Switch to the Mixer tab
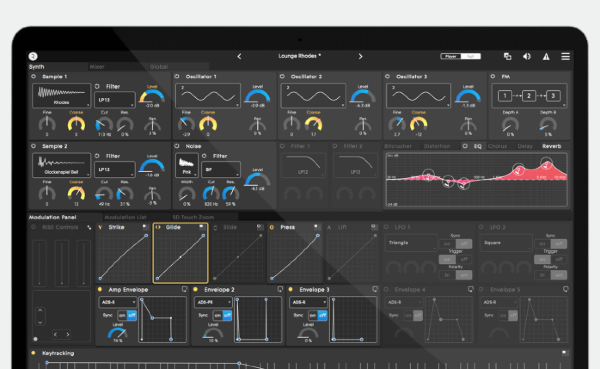Viewport: 600px width, 369px height. tap(97, 67)
